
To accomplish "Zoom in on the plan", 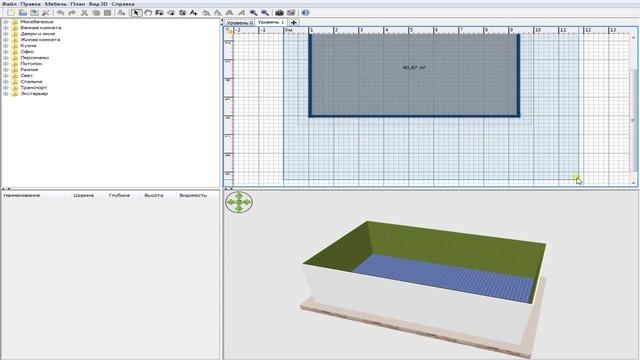I will (253, 13).
